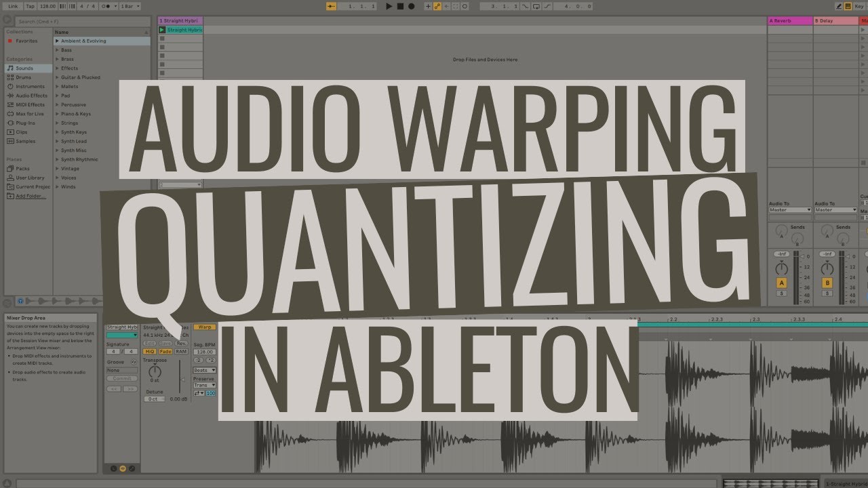
Task: Toggle the Warp button
Action: coord(204,327)
